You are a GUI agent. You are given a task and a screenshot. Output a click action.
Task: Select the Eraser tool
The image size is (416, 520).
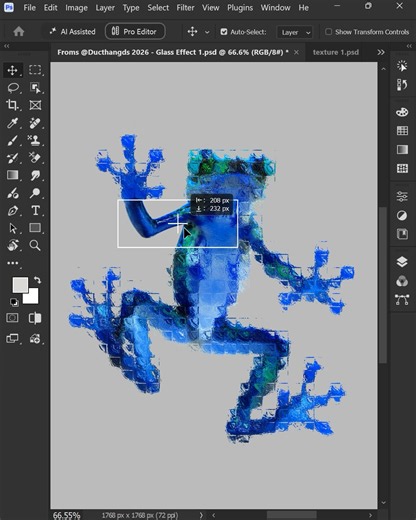click(34, 158)
